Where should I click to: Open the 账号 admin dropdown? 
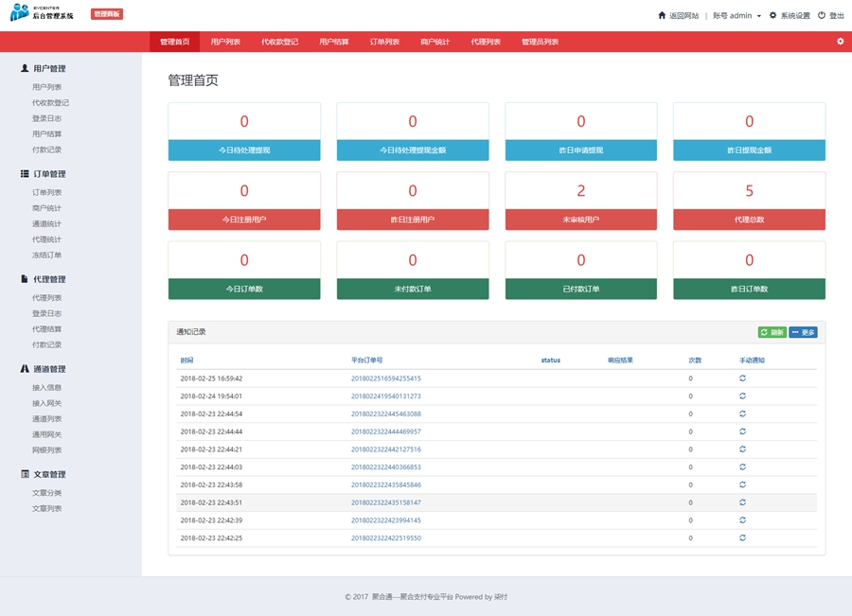[x=737, y=15]
